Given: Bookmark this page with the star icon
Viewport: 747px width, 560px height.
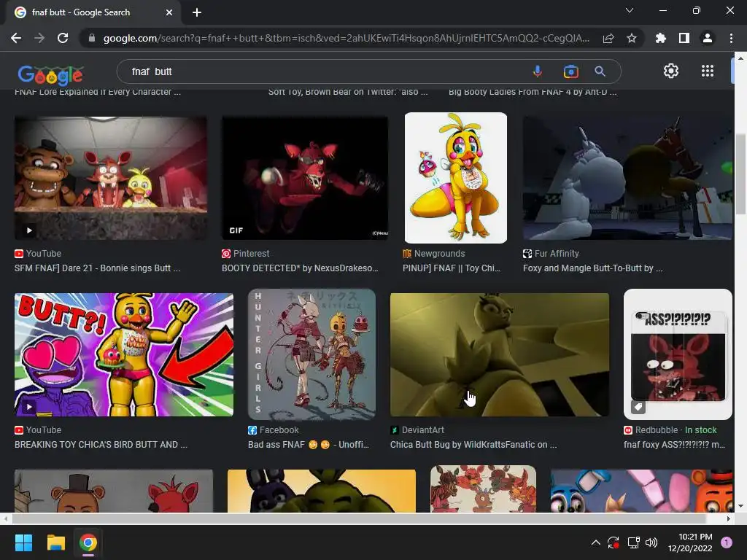Looking at the screenshot, I should click(x=632, y=38).
